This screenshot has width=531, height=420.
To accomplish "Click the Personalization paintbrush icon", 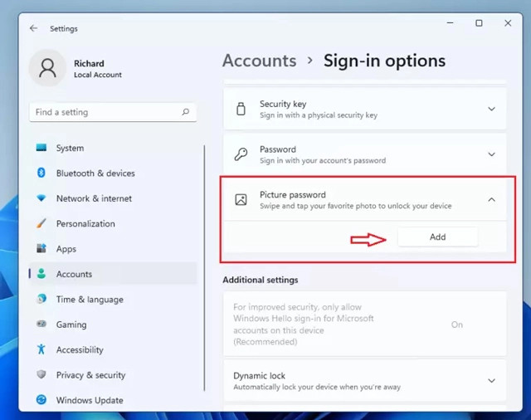I will click(41, 223).
